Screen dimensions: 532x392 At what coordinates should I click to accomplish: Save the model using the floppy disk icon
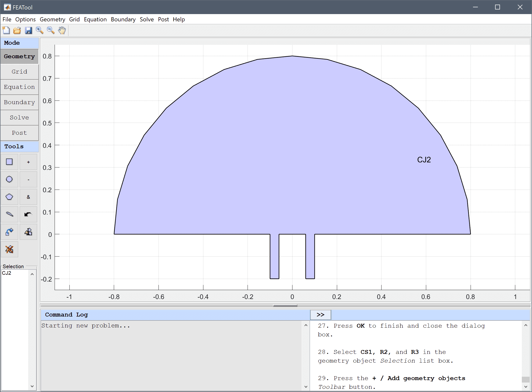pos(28,30)
